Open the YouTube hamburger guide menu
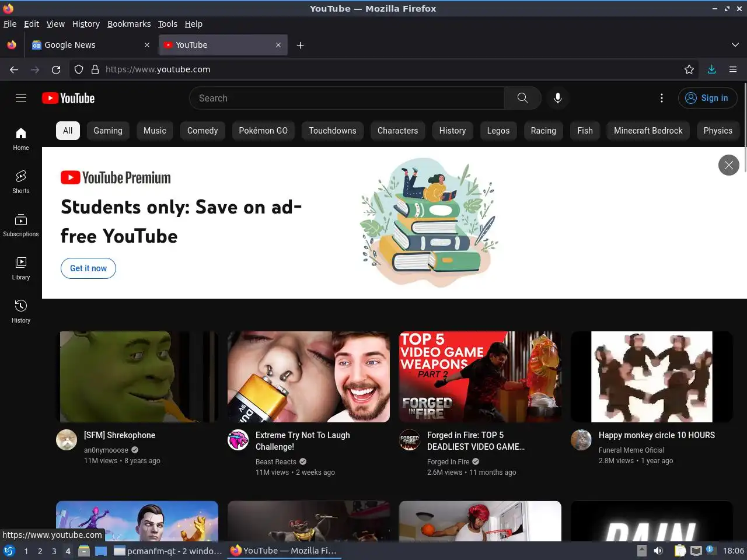 click(21, 98)
